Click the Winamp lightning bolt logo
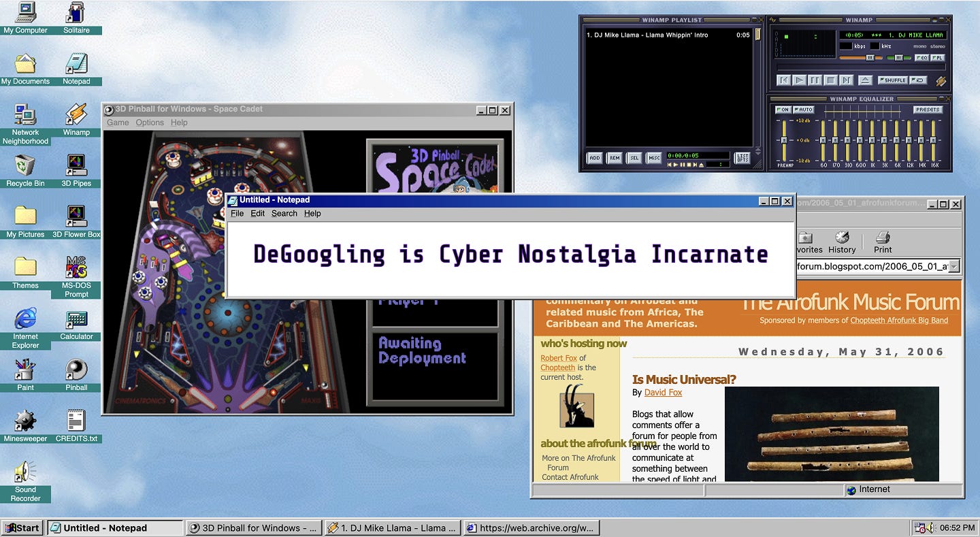This screenshot has width=980, height=537. 941,81
